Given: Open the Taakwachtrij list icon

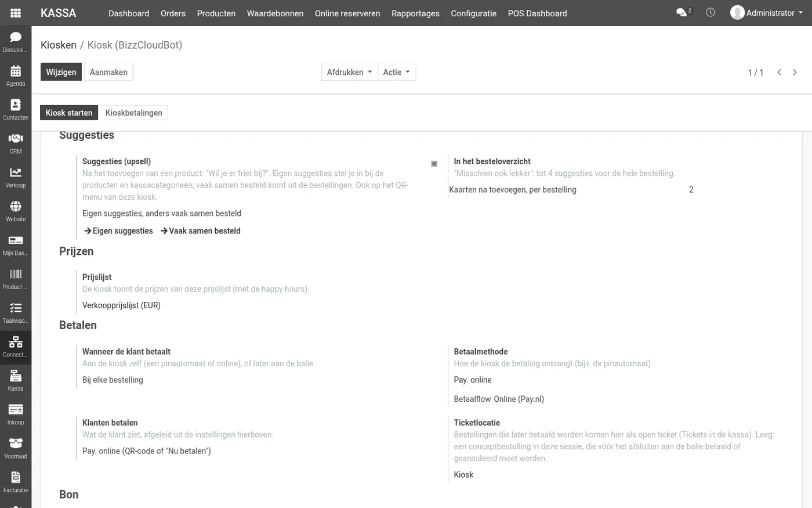Looking at the screenshot, I should 16,313.
